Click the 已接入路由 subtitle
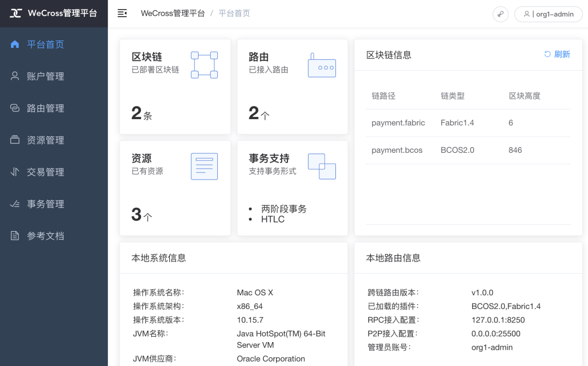Image resolution: width=588 pixels, height=366 pixels. pos(268,70)
